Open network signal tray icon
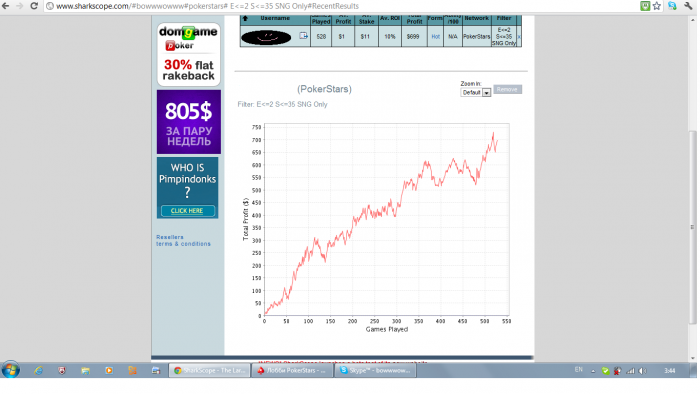Viewport: 700px width, 394px height. (630, 371)
